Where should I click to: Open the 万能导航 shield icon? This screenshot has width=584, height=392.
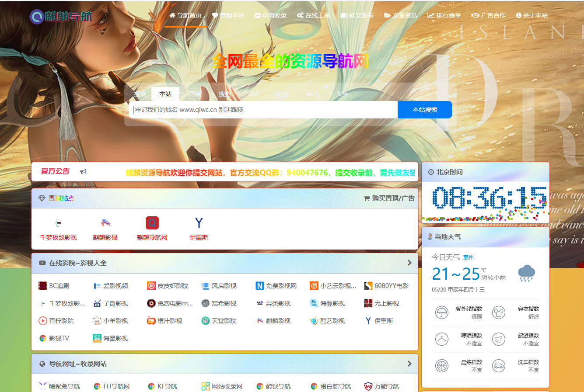pyautogui.click(x=368, y=386)
